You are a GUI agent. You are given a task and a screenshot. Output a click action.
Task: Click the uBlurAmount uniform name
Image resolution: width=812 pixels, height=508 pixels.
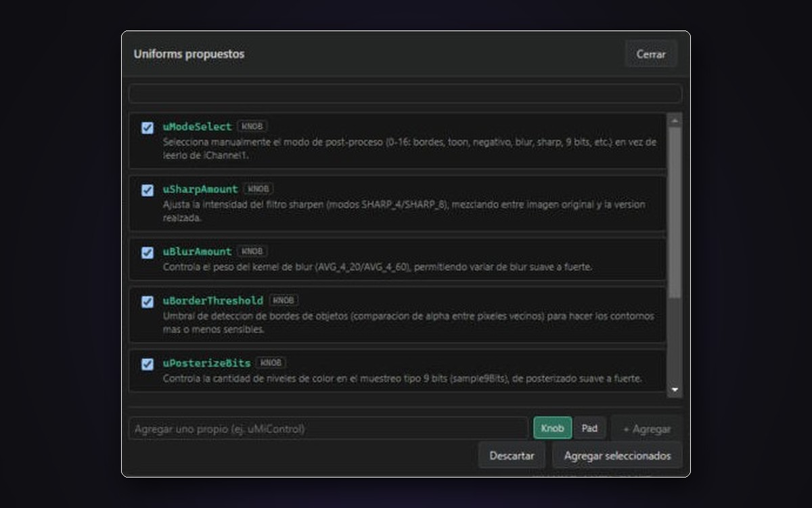click(197, 251)
